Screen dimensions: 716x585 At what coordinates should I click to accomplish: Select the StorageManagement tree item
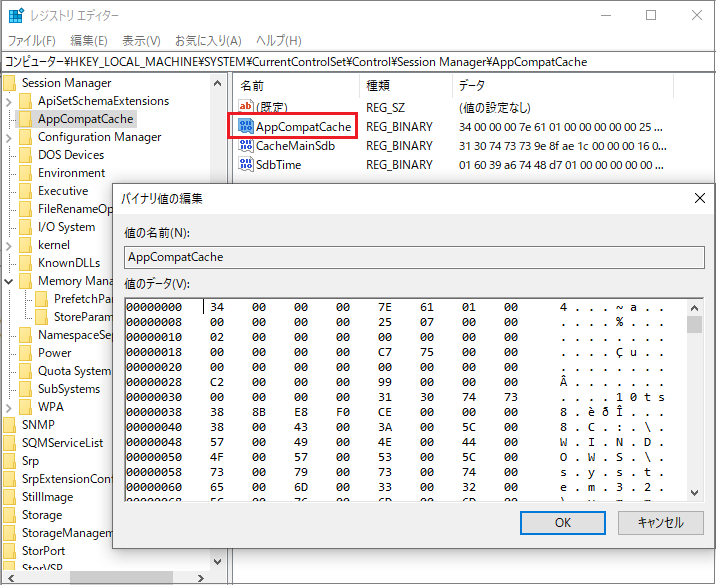click(67, 533)
